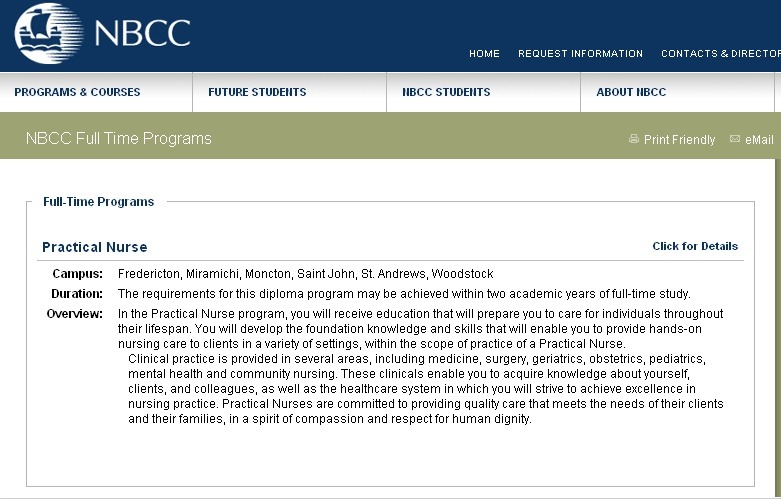Click the NBCC wordmark in header
This screenshot has height=499, width=781.
click(142, 33)
